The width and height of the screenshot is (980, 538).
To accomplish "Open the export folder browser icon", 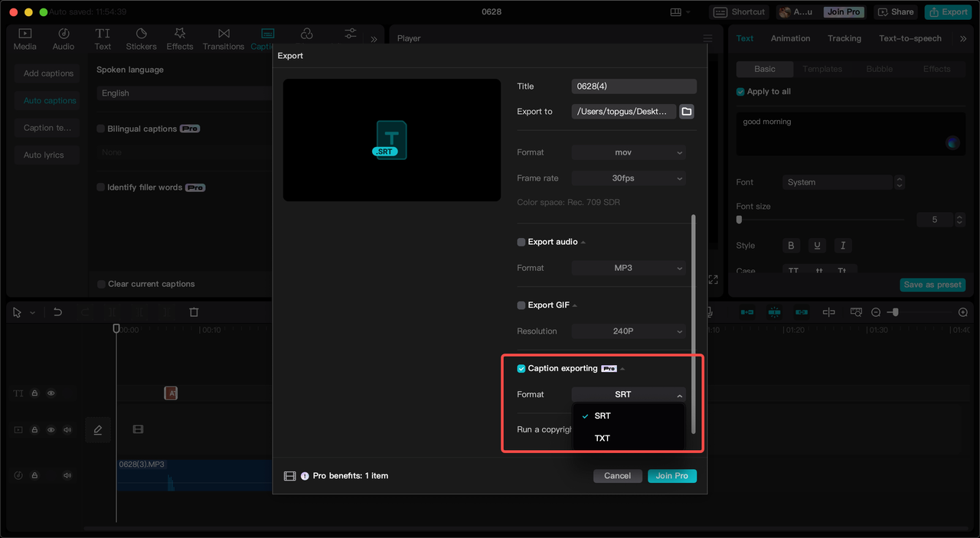I will tap(687, 112).
